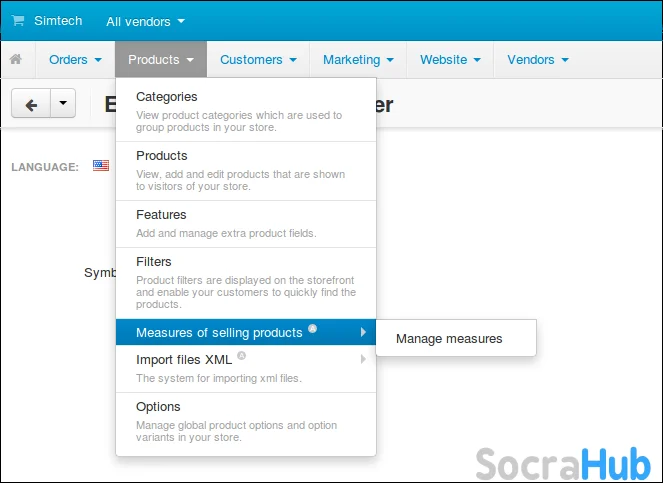Image resolution: width=663 pixels, height=483 pixels.
Task: Open the All vendors dropdown
Action: click(x=145, y=21)
